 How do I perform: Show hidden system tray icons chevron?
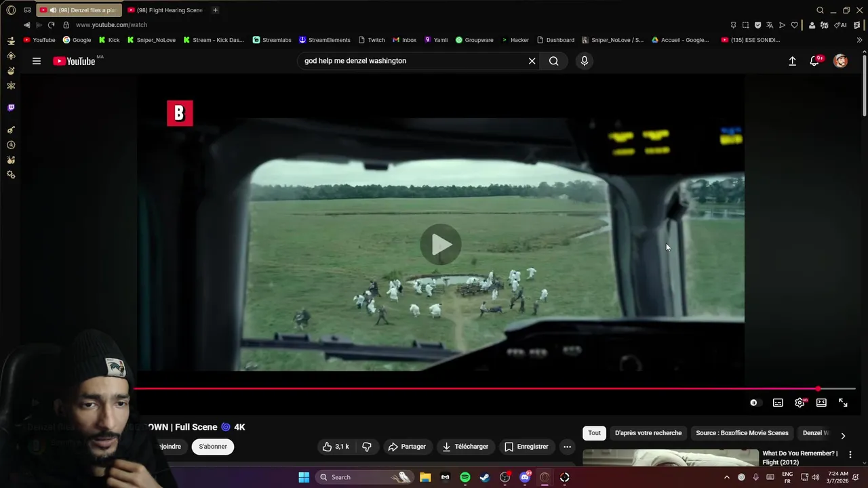(727, 477)
